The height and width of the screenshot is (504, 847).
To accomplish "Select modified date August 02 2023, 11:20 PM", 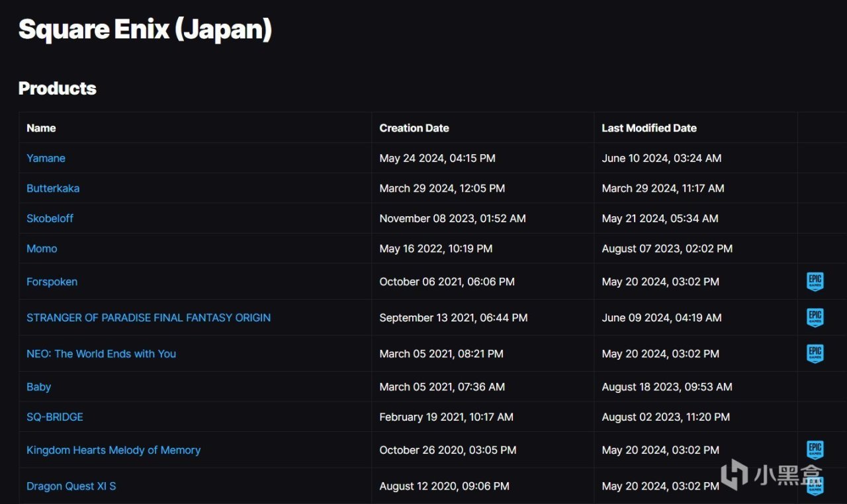I will coord(666,417).
